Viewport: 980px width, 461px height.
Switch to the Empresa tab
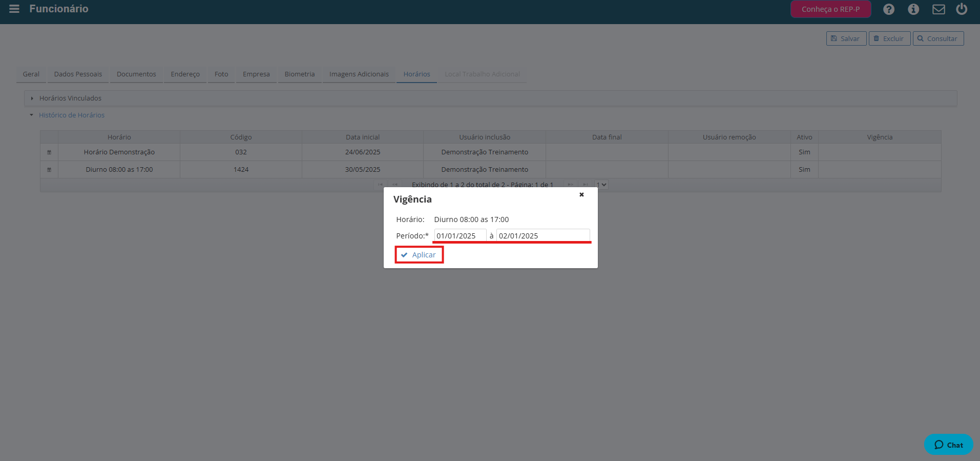[256, 74]
